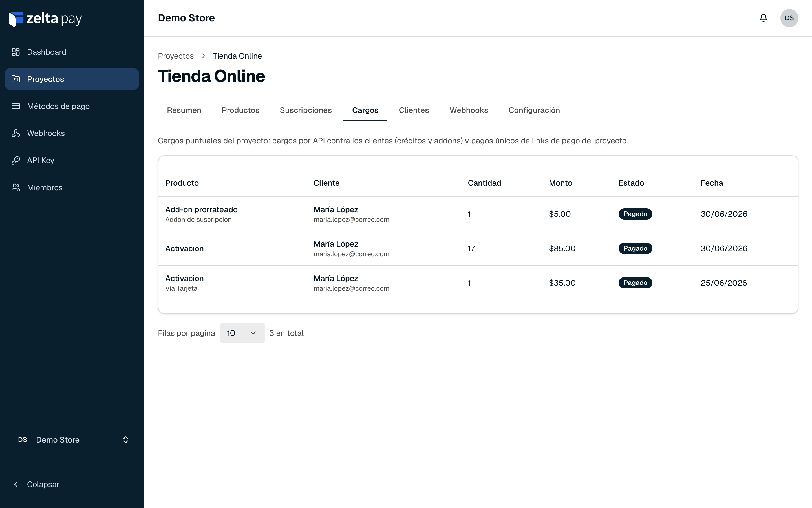Viewport: 812px width, 508px height.
Task: Click the Producto column header
Action: (182, 183)
